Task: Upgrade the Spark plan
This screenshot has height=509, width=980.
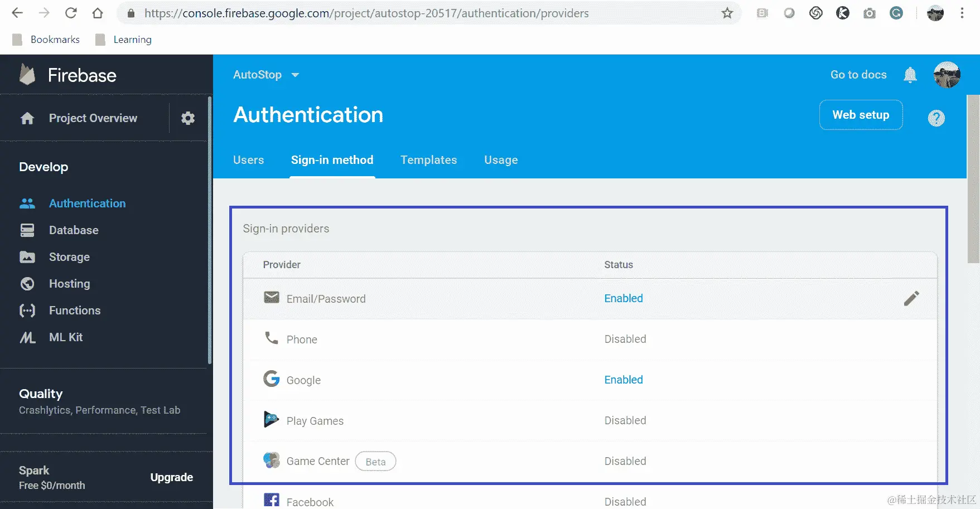Action: [171, 477]
